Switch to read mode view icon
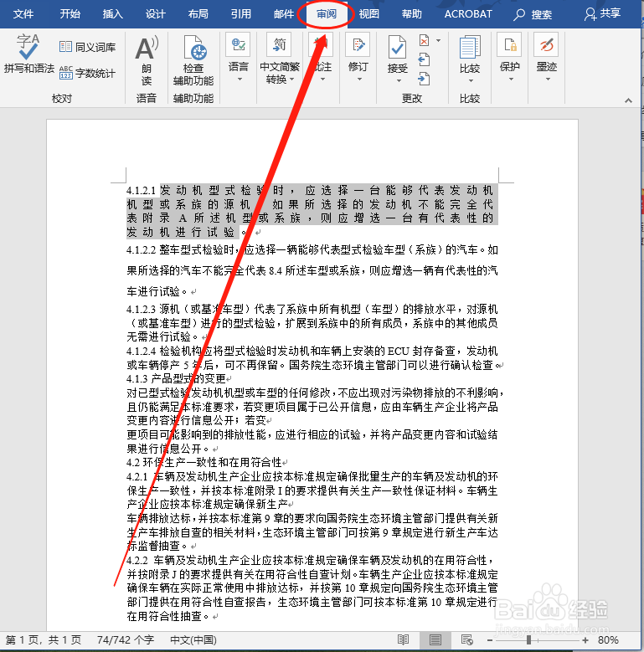 coord(403,640)
